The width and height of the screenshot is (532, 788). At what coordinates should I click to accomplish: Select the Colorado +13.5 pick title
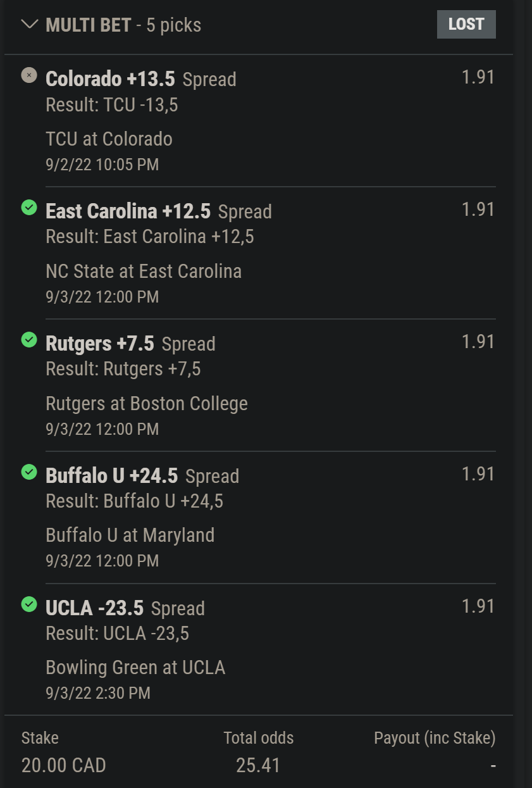point(110,79)
